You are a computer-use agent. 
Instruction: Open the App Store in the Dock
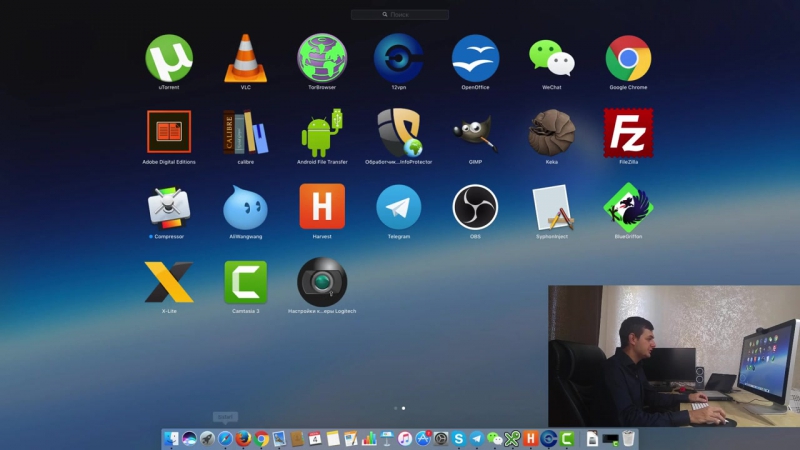click(x=423, y=439)
